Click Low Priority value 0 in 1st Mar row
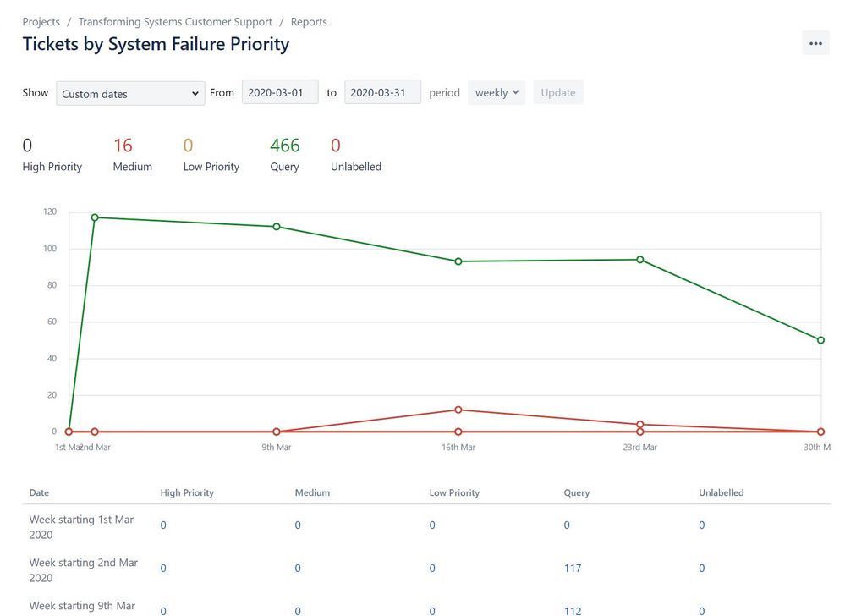The width and height of the screenshot is (845, 616). [x=432, y=525]
